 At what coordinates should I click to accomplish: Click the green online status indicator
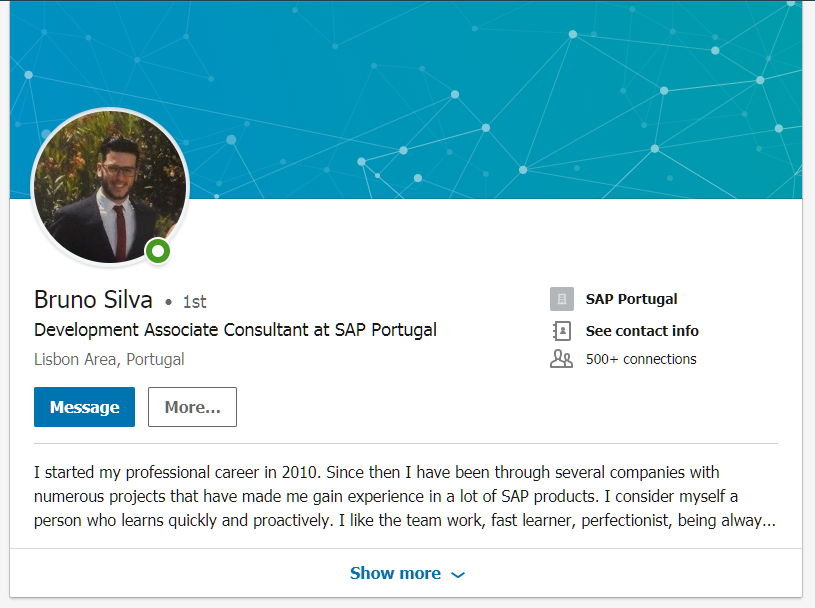tap(158, 252)
